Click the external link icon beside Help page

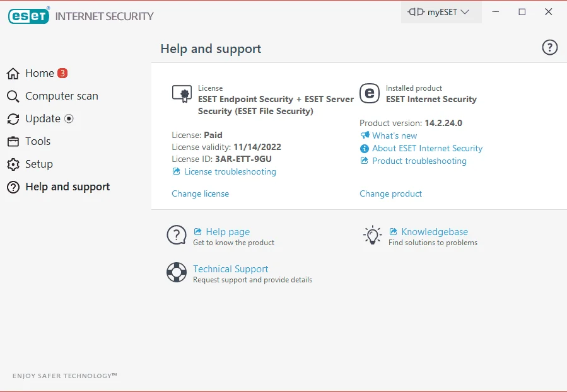[x=198, y=231]
